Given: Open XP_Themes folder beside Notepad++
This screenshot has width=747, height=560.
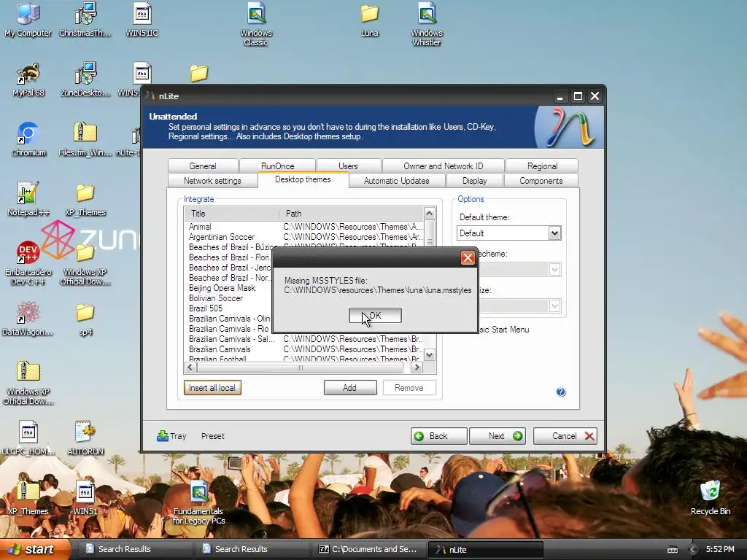Looking at the screenshot, I should pyautogui.click(x=85, y=199).
